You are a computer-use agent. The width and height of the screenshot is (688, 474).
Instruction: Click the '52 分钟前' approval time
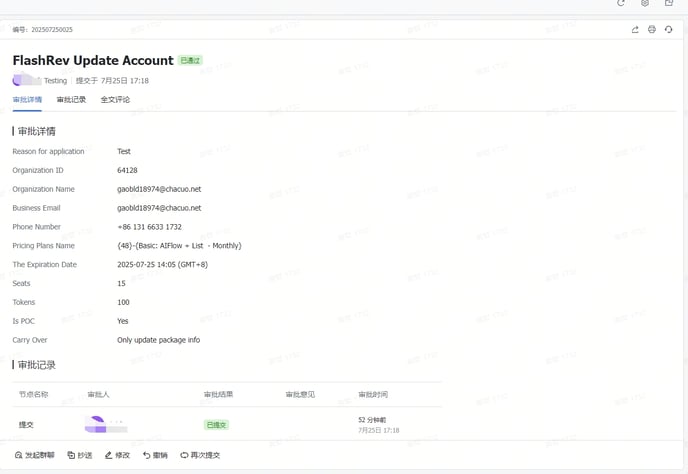pos(372,420)
